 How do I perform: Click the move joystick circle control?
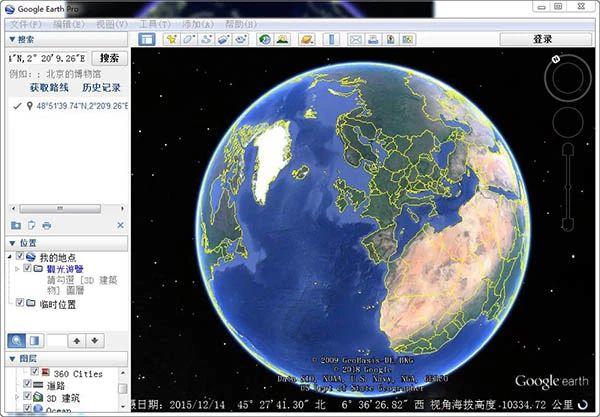[568, 122]
